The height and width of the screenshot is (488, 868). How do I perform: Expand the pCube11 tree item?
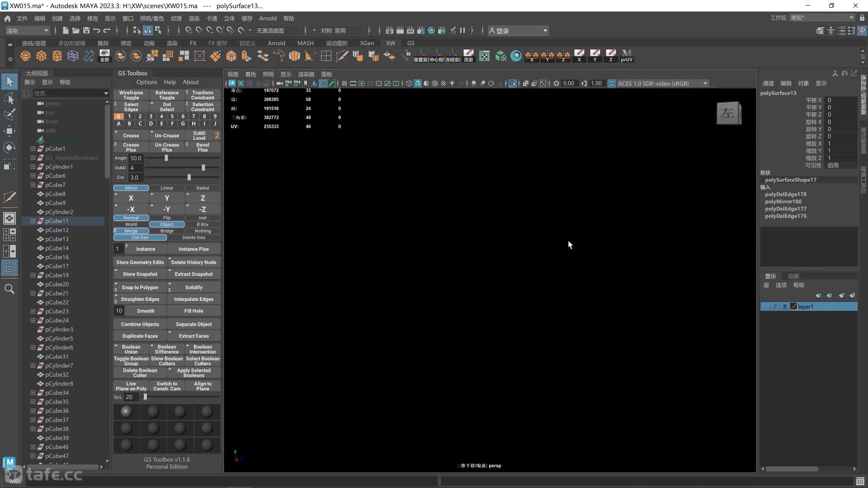[33, 221]
